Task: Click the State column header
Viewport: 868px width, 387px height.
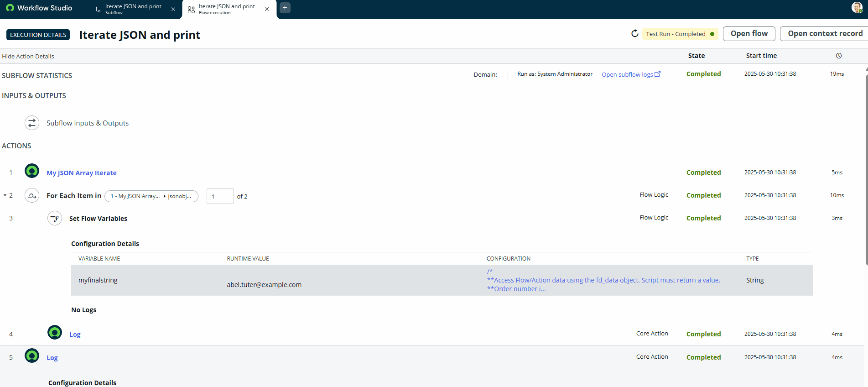Action: click(696, 56)
